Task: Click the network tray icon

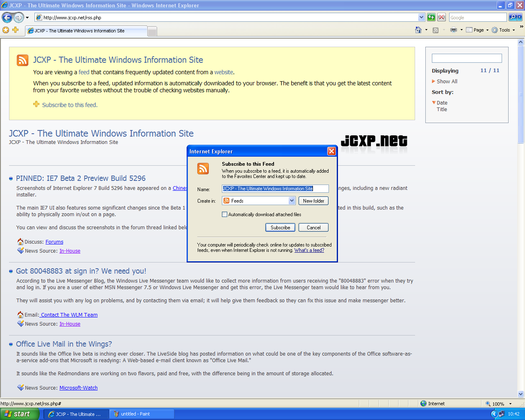Action: tap(501, 414)
